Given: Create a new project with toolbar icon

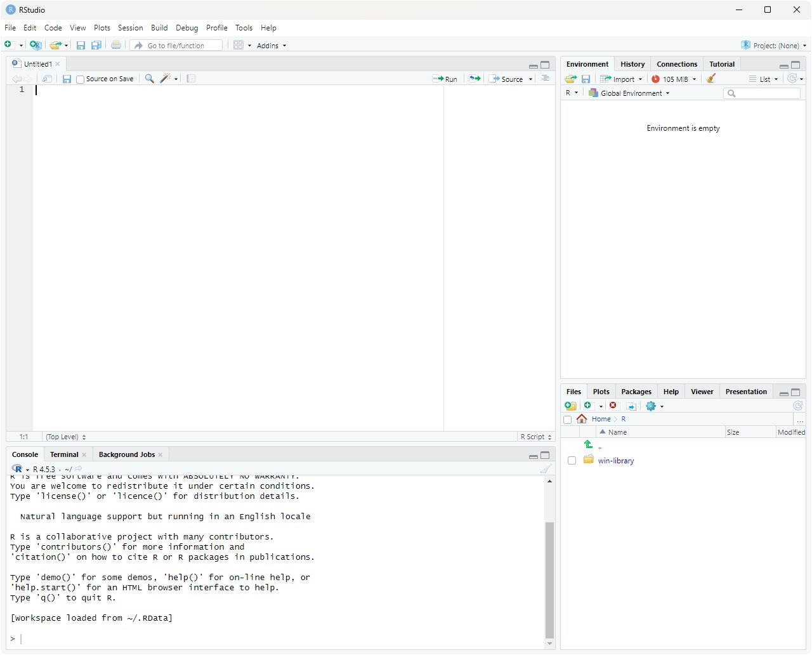Looking at the screenshot, I should [x=36, y=45].
